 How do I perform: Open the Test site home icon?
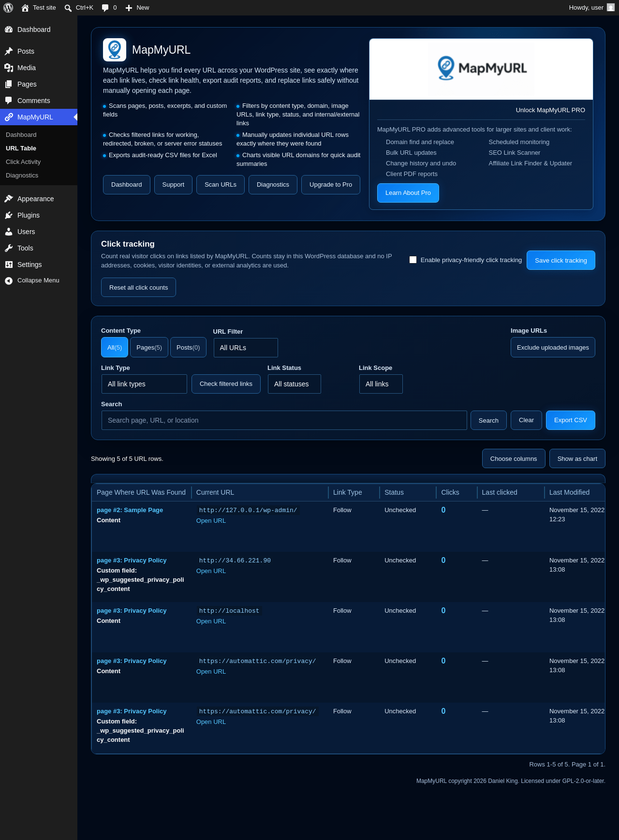pyautogui.click(x=25, y=8)
